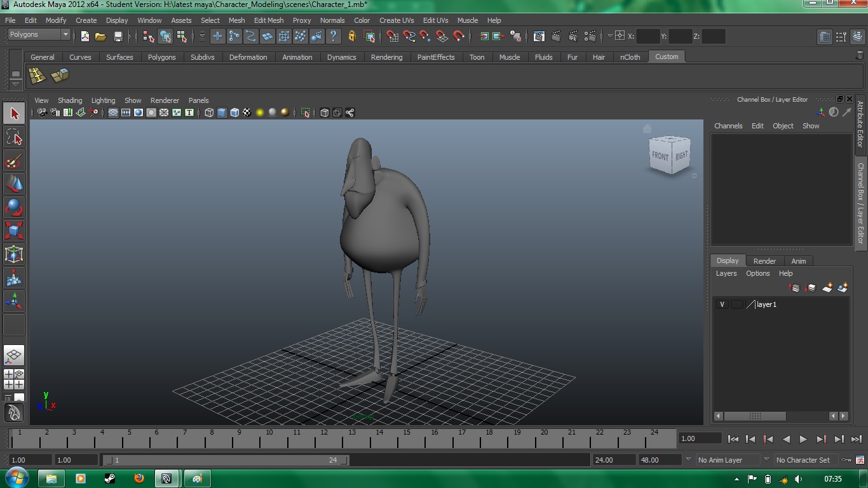Open the Polygons menu set dropdown
Screen dimensions: 868x488
tap(38, 34)
